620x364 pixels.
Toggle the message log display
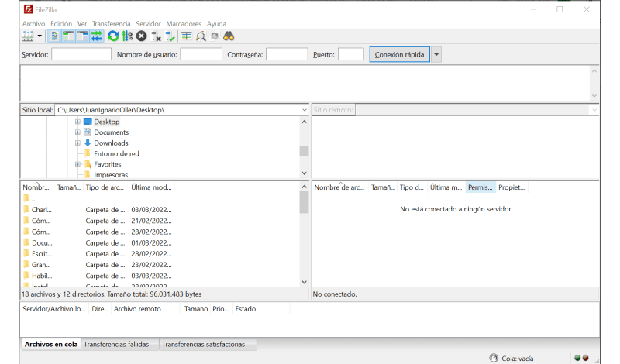pyautogui.click(x=54, y=36)
